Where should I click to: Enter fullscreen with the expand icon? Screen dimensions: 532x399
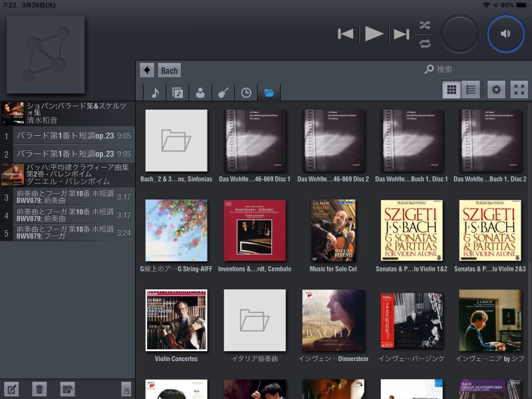tap(519, 90)
